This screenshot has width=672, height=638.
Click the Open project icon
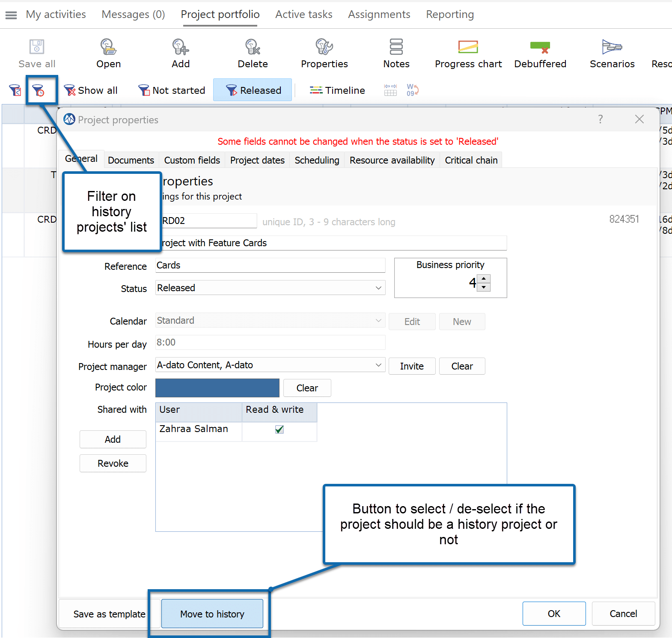point(108,47)
